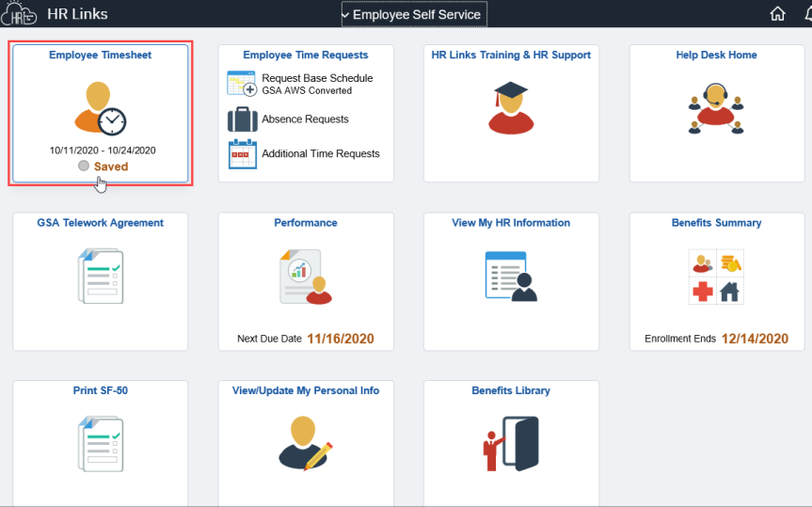Open the Benefits Library door icon
The height and width of the screenshot is (507, 812).
pyautogui.click(x=511, y=444)
